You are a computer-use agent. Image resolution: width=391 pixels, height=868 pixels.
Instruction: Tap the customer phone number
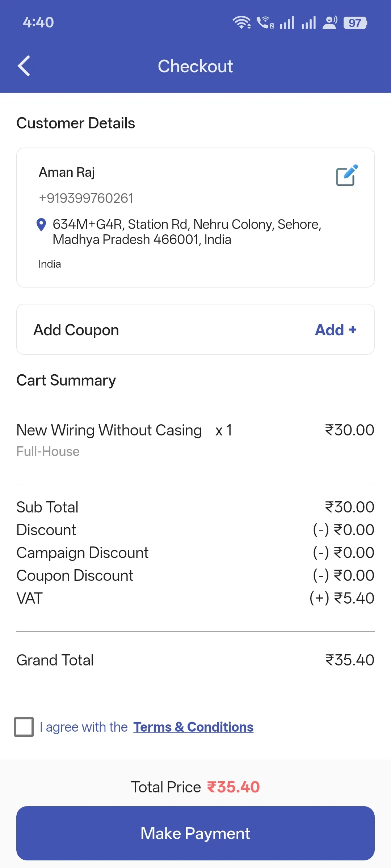86,198
